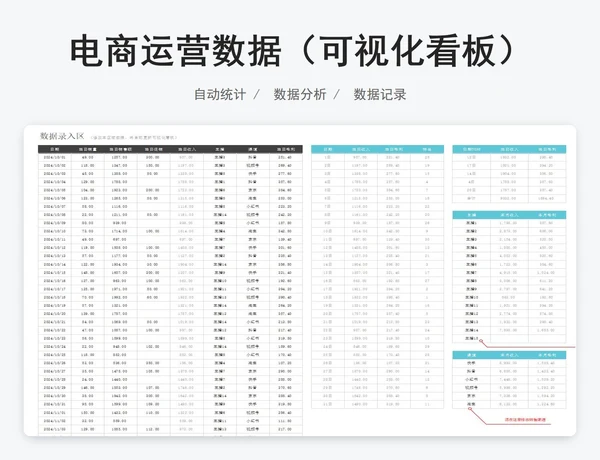Click the 主播 header of the streamer summary table
This screenshot has height=460, width=600.
coord(471,215)
